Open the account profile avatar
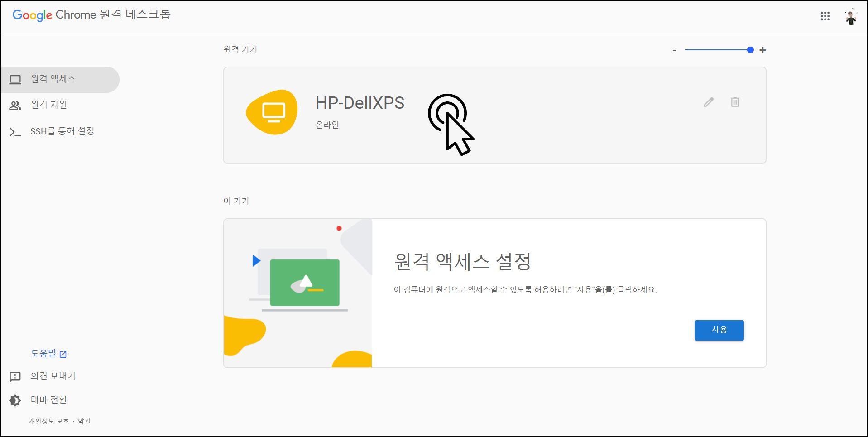Image resolution: width=868 pixels, height=437 pixels. tap(851, 17)
